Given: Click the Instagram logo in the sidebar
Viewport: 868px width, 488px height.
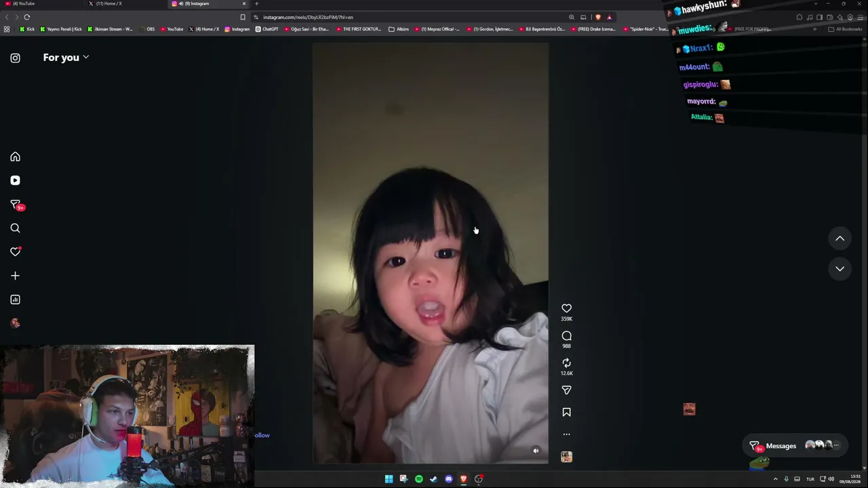Looking at the screenshot, I should 15,58.
